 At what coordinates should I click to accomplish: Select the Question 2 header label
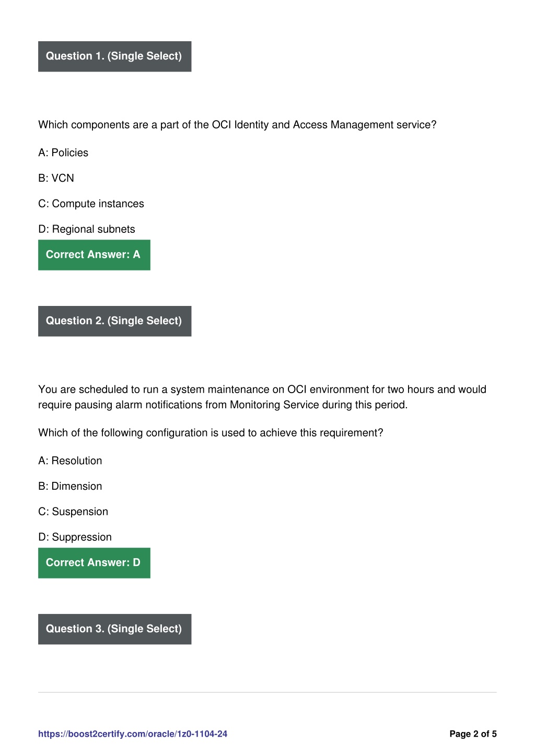click(x=114, y=321)
